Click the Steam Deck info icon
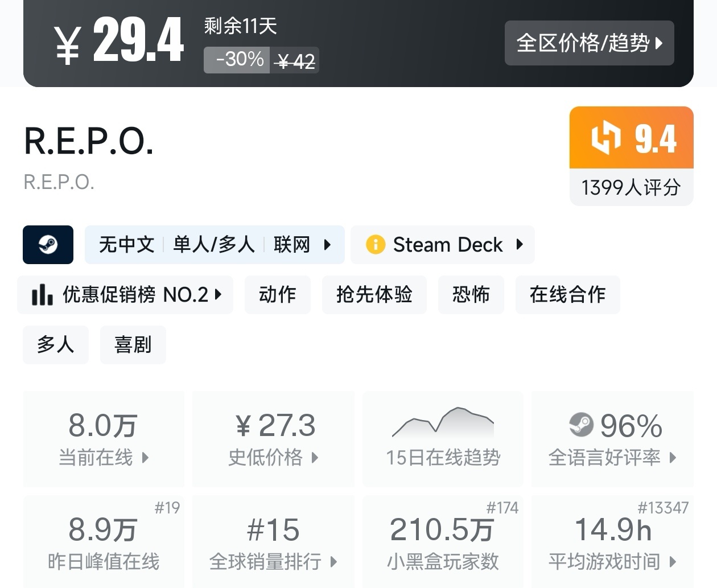The image size is (717, 588). (376, 245)
